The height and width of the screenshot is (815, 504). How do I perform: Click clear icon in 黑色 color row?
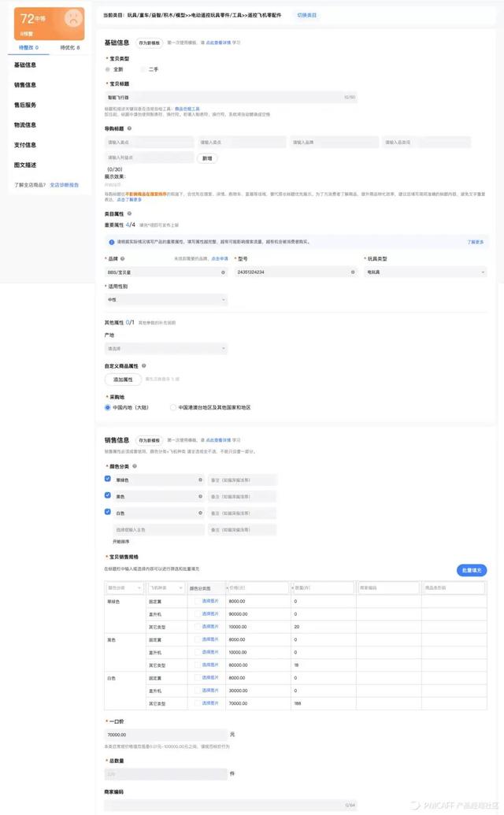point(201,497)
